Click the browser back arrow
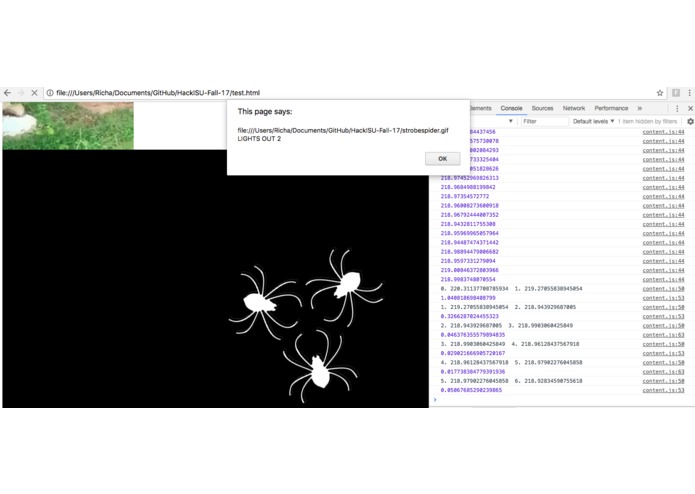 click(7, 93)
